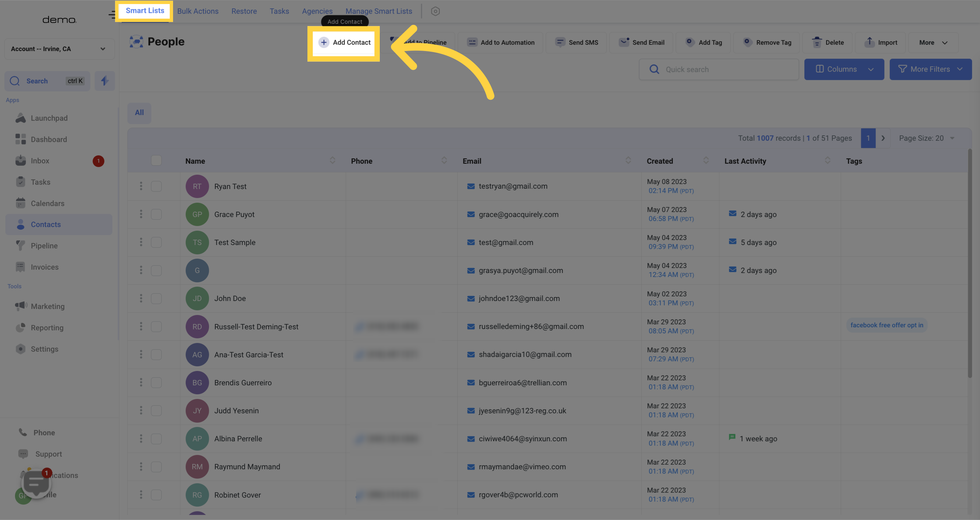Screen dimensions: 980x520
Task: Select the All smart list tab
Action: [139, 113]
